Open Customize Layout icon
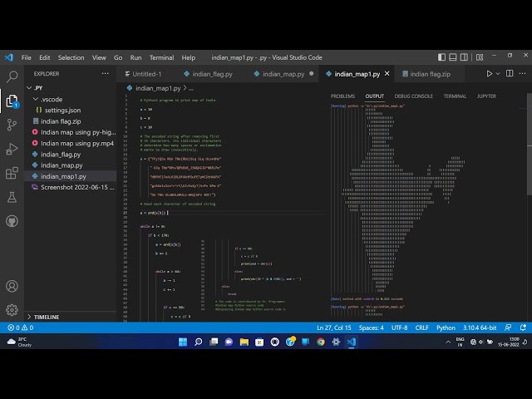The height and width of the screenshot is (399, 532). (x=480, y=57)
